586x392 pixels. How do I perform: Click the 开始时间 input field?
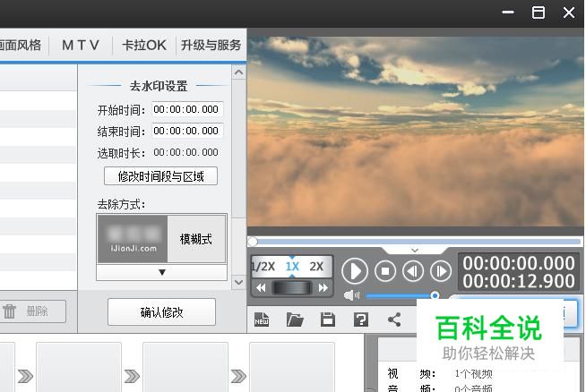pyautogui.click(x=187, y=109)
